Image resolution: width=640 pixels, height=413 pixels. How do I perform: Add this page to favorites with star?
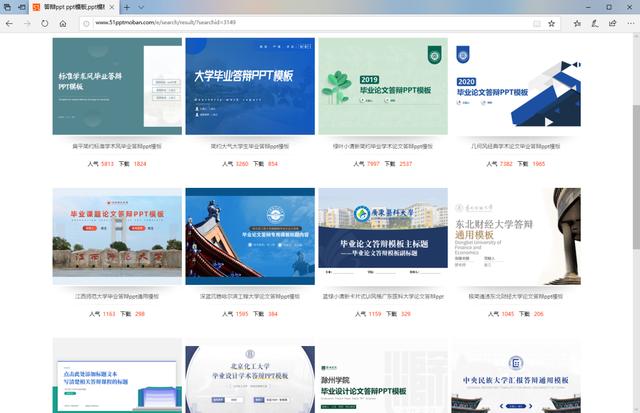pos(552,22)
